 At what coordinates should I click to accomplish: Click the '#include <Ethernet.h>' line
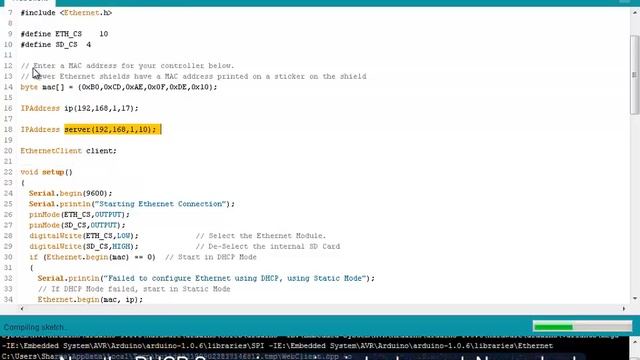pyautogui.click(x=66, y=13)
